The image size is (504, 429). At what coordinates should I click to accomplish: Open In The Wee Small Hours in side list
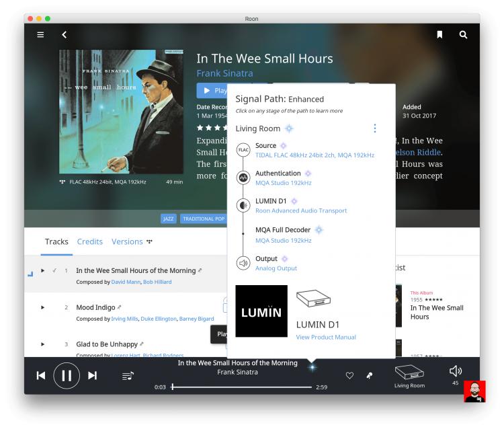click(x=437, y=312)
